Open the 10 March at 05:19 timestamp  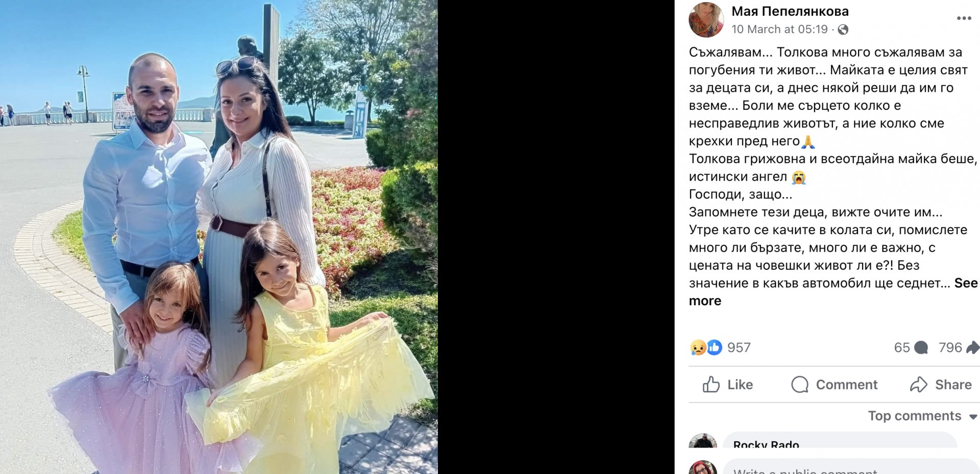(779, 30)
